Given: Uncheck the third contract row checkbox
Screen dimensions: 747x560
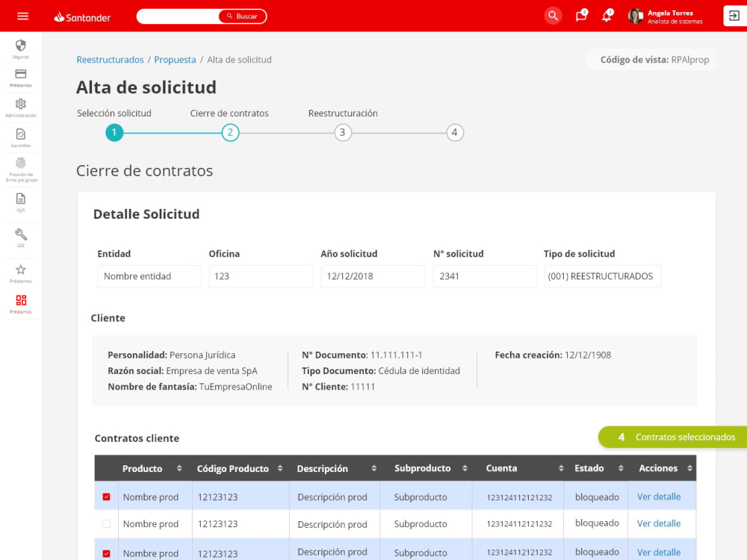Looking at the screenshot, I should point(106,553).
